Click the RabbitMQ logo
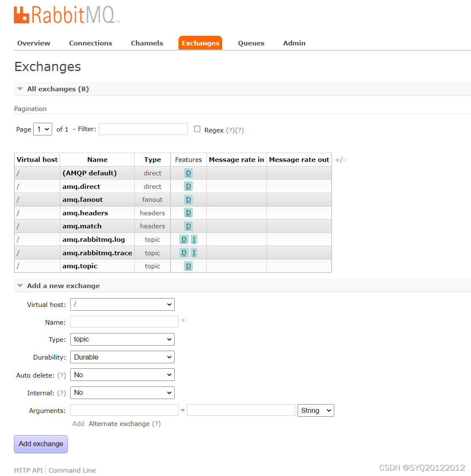Image resolution: width=471 pixels, height=476 pixels. click(66, 15)
